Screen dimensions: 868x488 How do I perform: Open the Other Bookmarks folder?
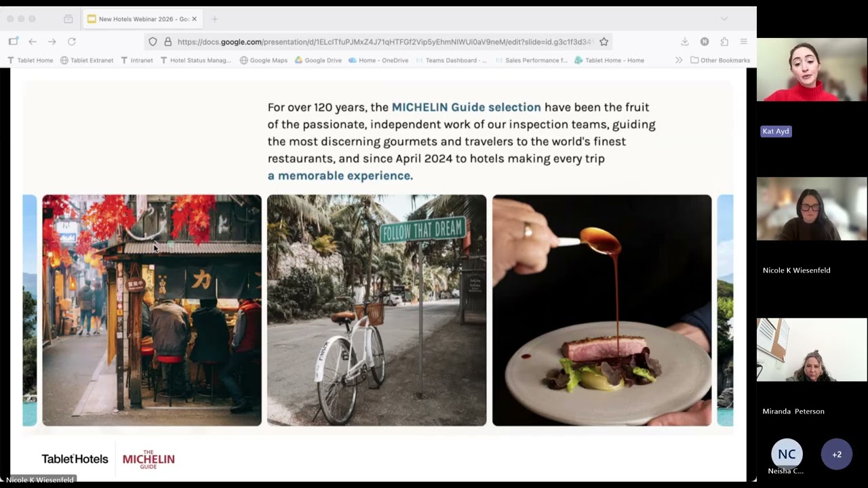tap(720, 60)
